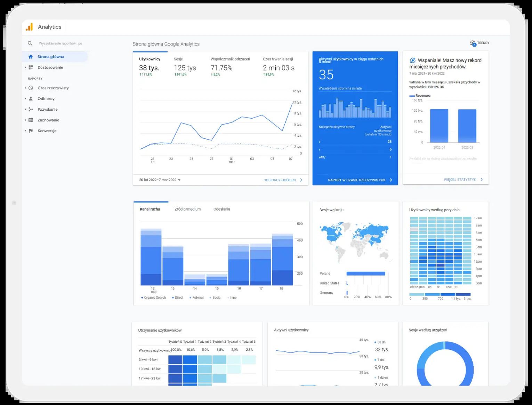Click the Analytics logo icon
The image size is (532, 405).
coord(30,27)
